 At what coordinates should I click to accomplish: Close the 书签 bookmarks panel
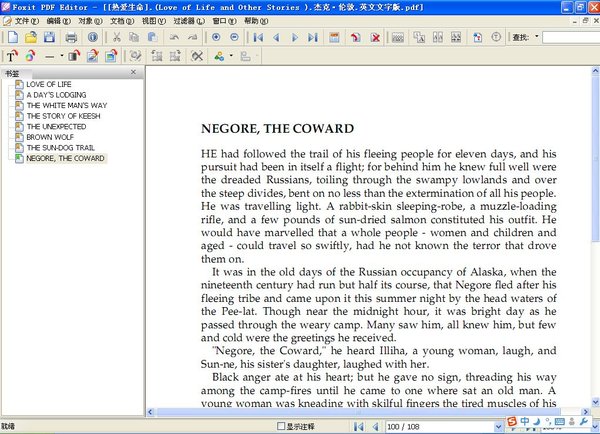click(133, 72)
